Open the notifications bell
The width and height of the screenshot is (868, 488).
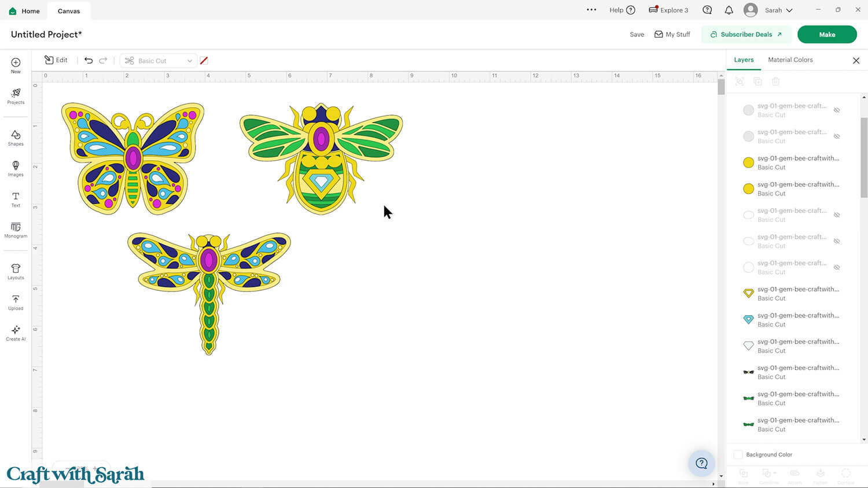729,10
